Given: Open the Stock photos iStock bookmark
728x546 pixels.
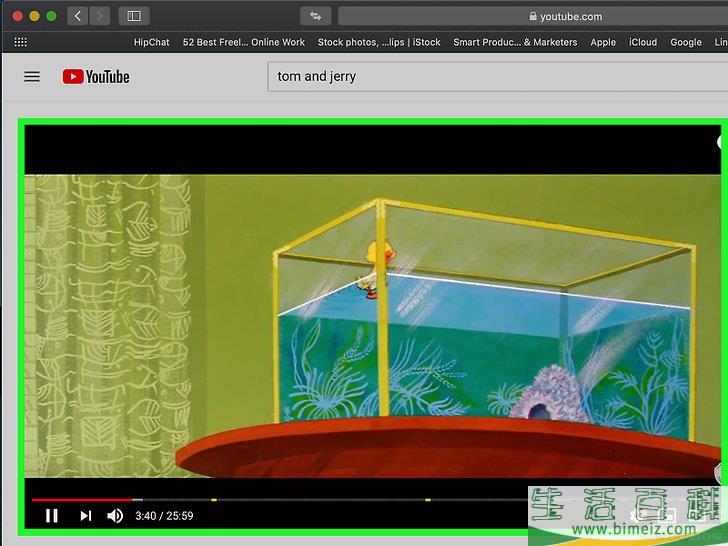Looking at the screenshot, I should coord(379,42).
